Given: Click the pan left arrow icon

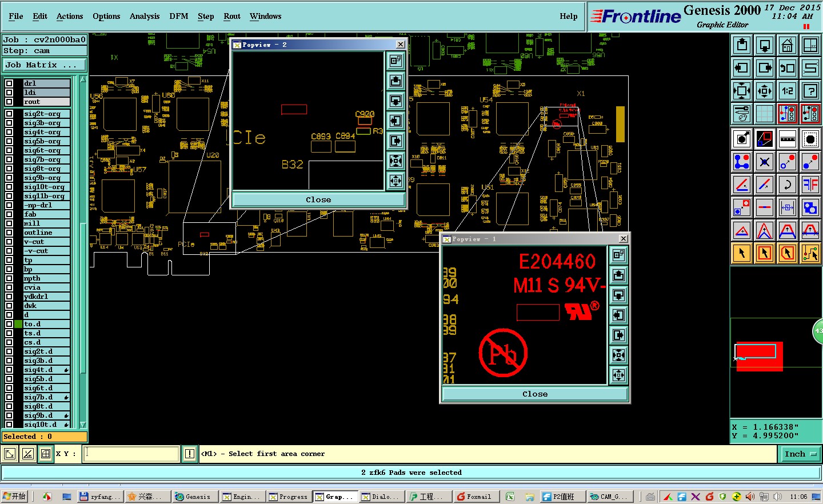Looking at the screenshot, I should [x=742, y=67].
